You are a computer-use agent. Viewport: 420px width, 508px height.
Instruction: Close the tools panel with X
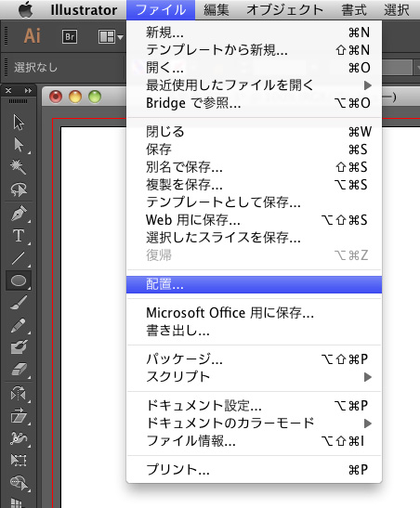[8, 91]
